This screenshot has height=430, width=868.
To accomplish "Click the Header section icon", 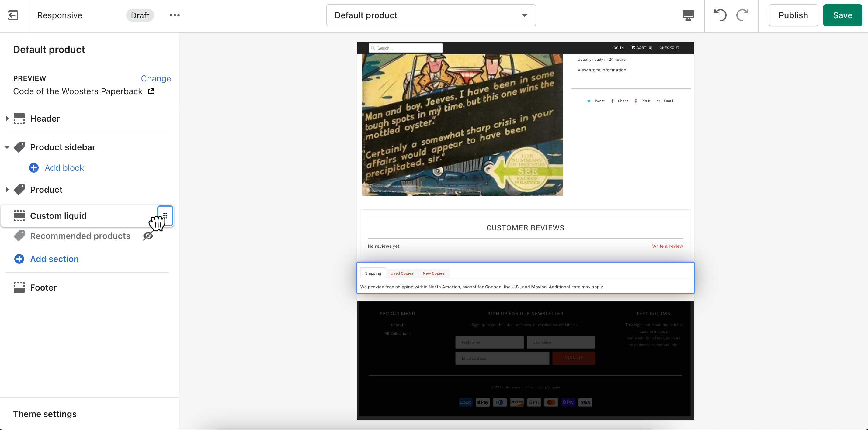I will pos(19,119).
